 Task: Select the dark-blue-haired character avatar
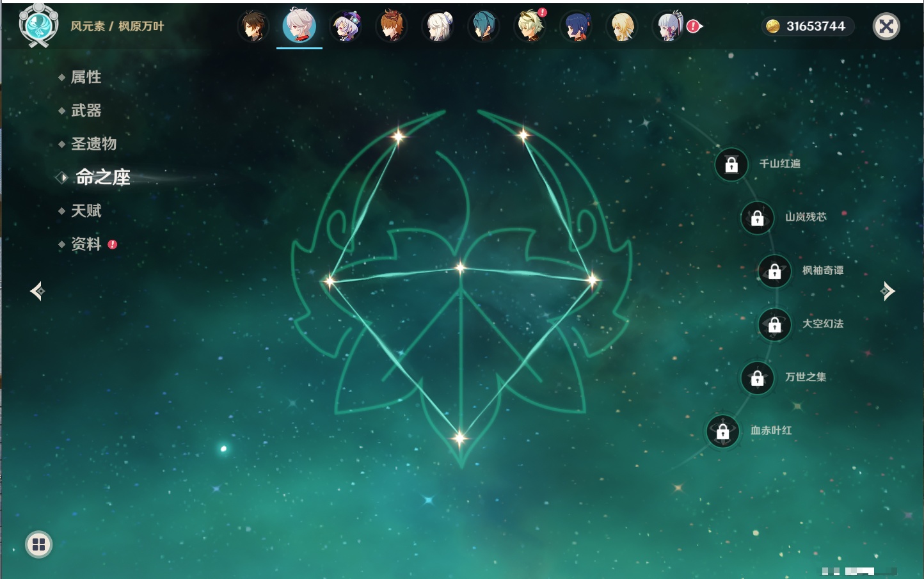pos(576,26)
